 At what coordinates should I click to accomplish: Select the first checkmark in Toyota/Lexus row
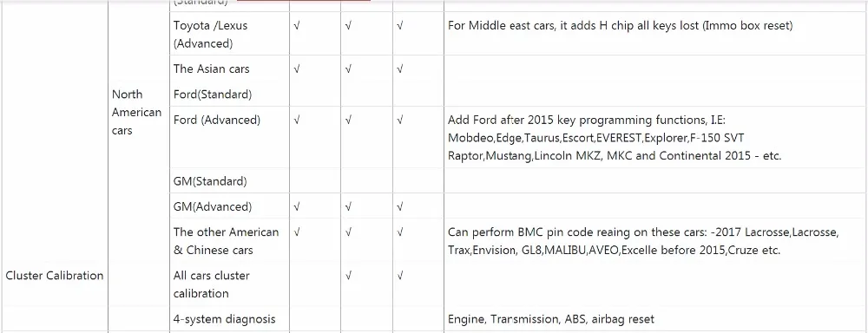coord(297,25)
